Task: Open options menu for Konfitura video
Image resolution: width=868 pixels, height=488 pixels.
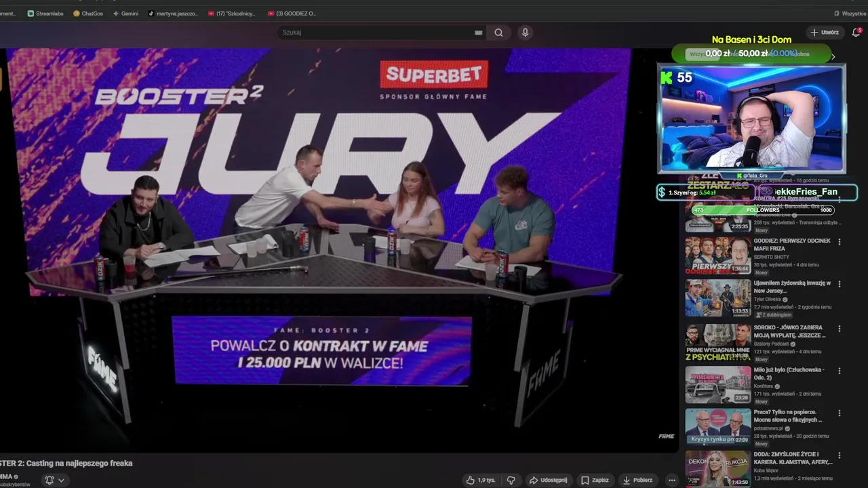Action: (840, 371)
